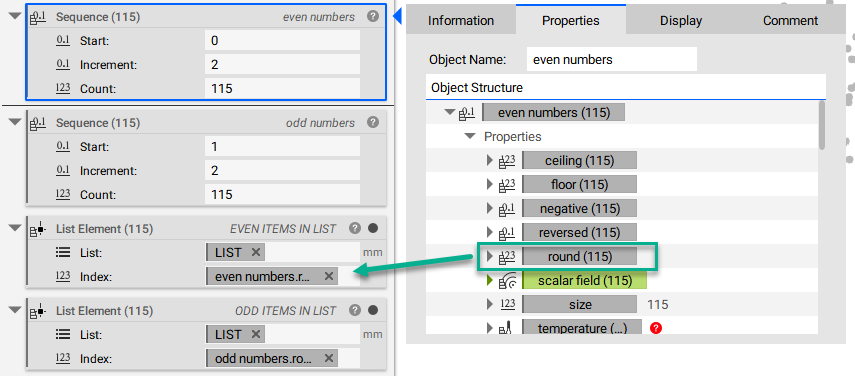Toggle status dot on ODD ITEMS IN LIST block
855x376 pixels.
point(373,310)
